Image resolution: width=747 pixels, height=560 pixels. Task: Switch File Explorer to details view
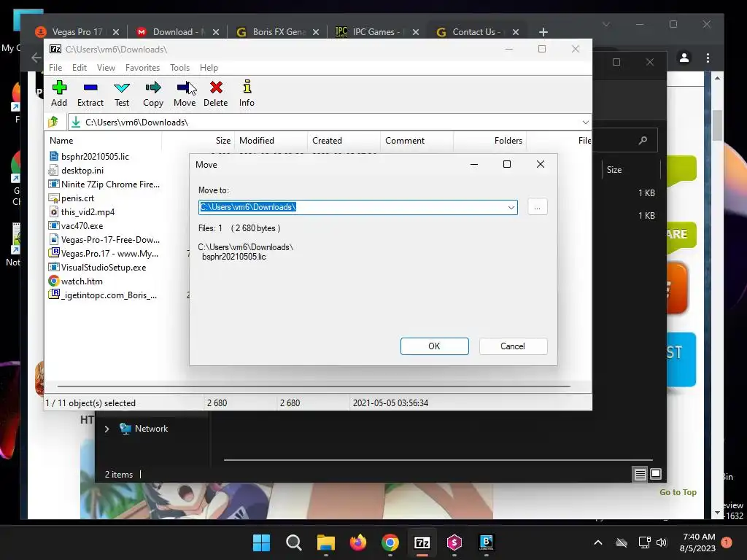(x=640, y=474)
